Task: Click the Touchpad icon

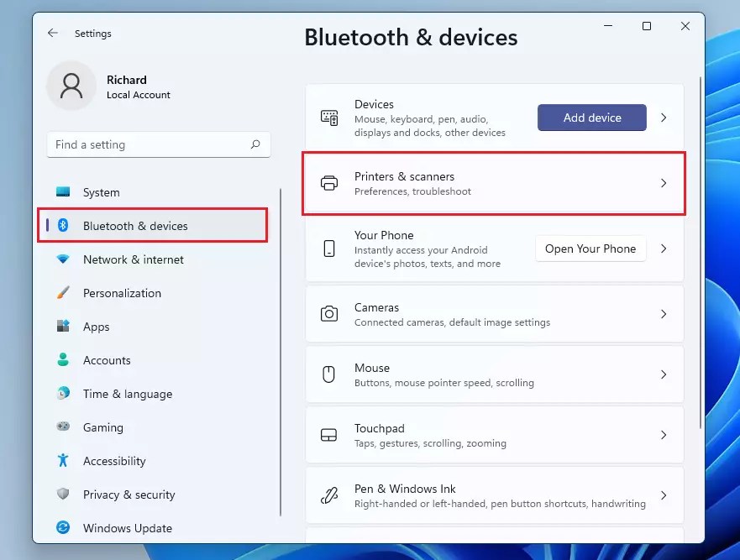Action: coord(328,435)
